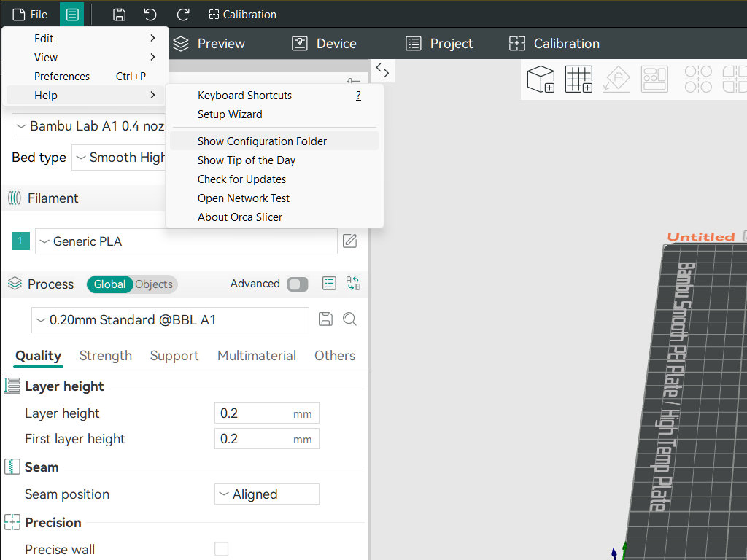Choose Check for Updates in Help menu
The height and width of the screenshot is (560, 747).
pos(241,179)
